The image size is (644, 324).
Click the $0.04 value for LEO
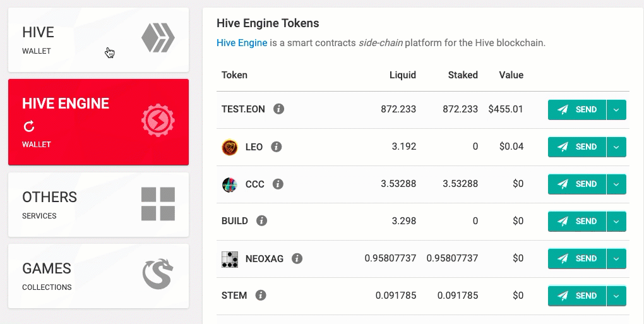point(511,147)
